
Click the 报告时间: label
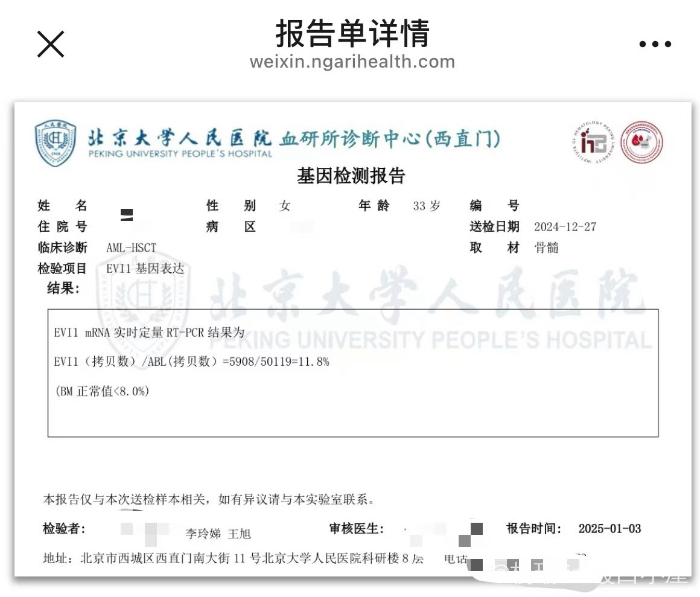click(x=534, y=529)
